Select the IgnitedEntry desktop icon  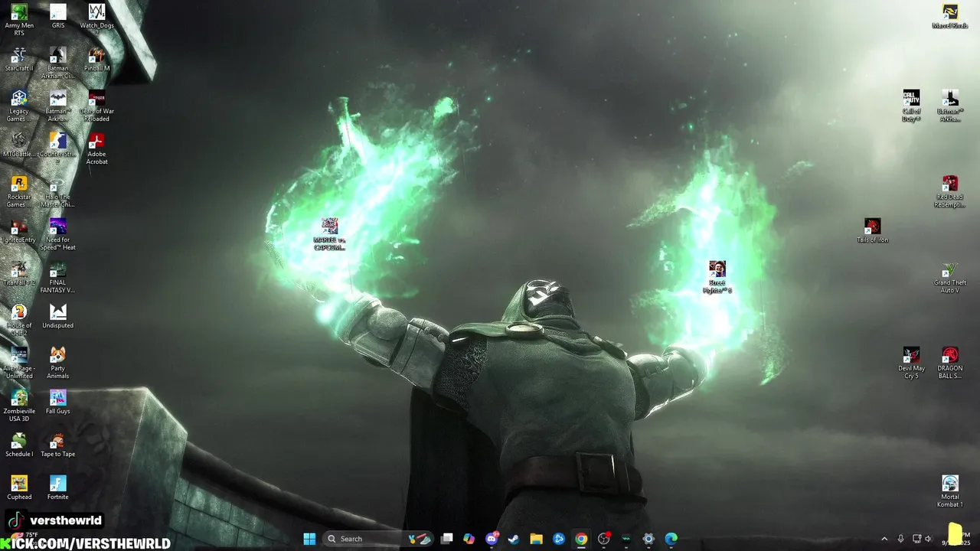(x=19, y=230)
